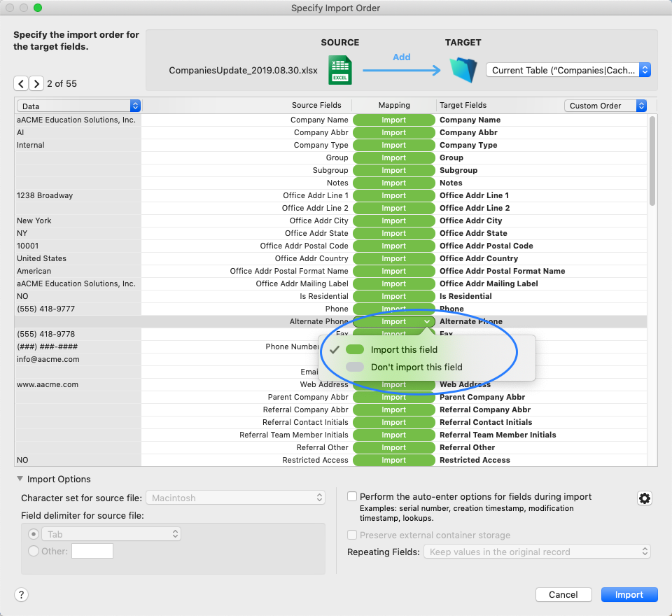Toggle the Company Abbr Import mapping
This screenshot has height=616, width=672.
point(394,132)
